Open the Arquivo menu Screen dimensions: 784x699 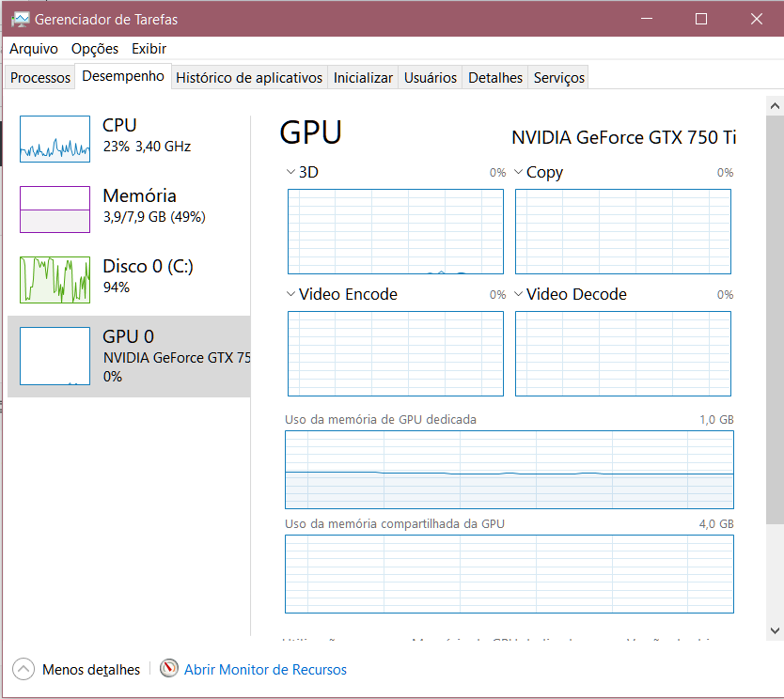tap(34, 49)
